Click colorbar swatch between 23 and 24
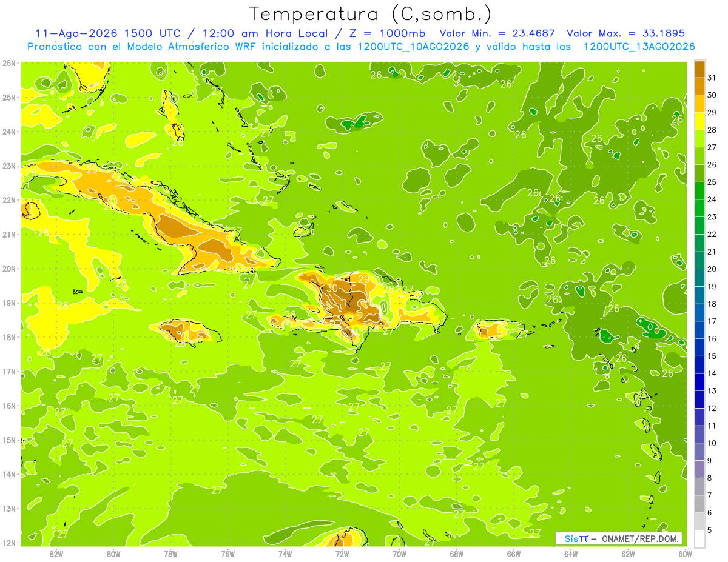Image resolution: width=728 pixels, height=562 pixels. click(699, 208)
